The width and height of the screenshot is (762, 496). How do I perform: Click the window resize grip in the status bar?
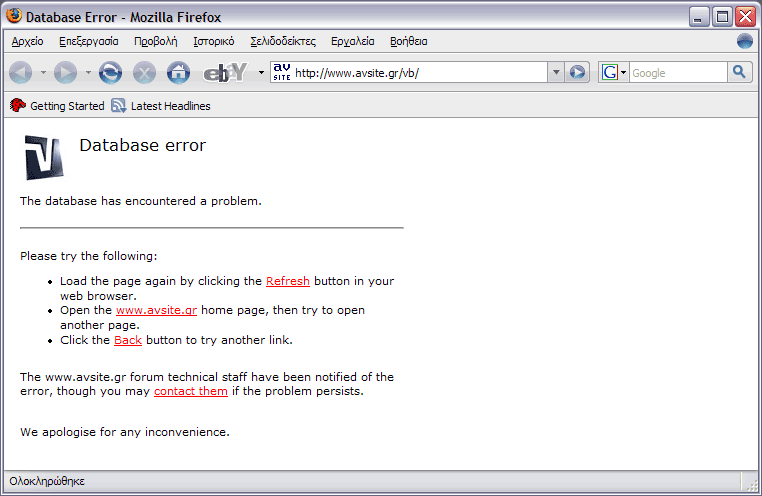point(752,483)
